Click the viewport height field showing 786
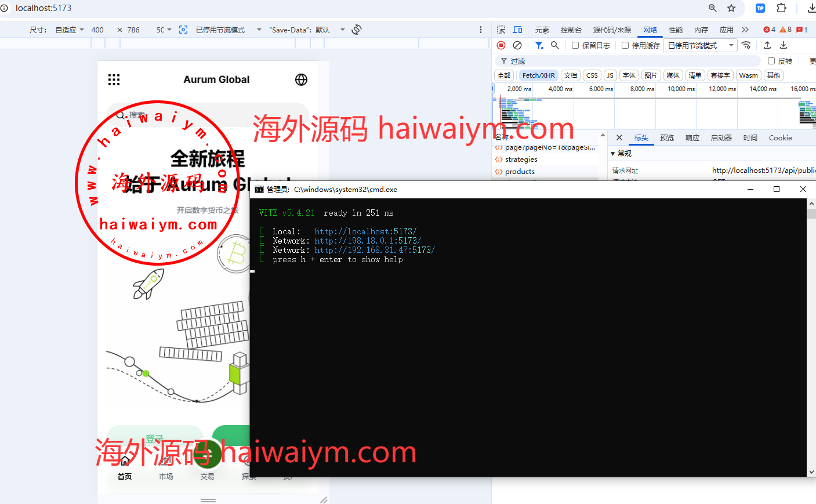The height and width of the screenshot is (504, 816). [133, 30]
